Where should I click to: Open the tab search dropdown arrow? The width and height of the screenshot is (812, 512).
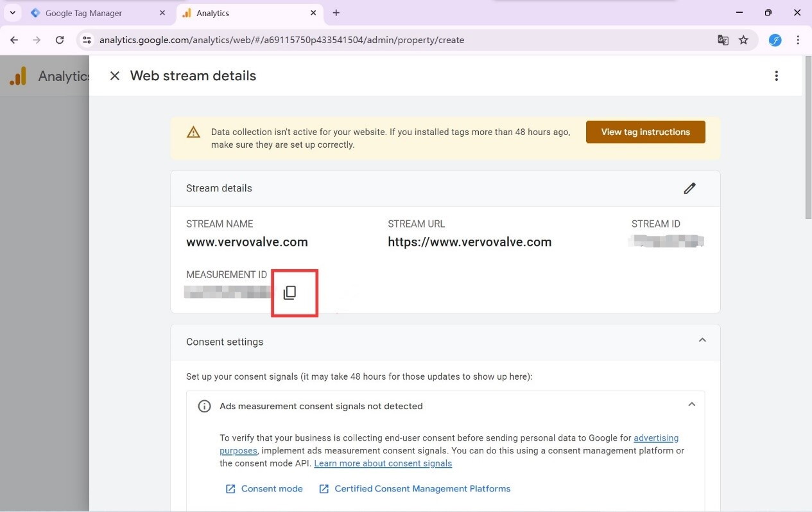coord(12,13)
